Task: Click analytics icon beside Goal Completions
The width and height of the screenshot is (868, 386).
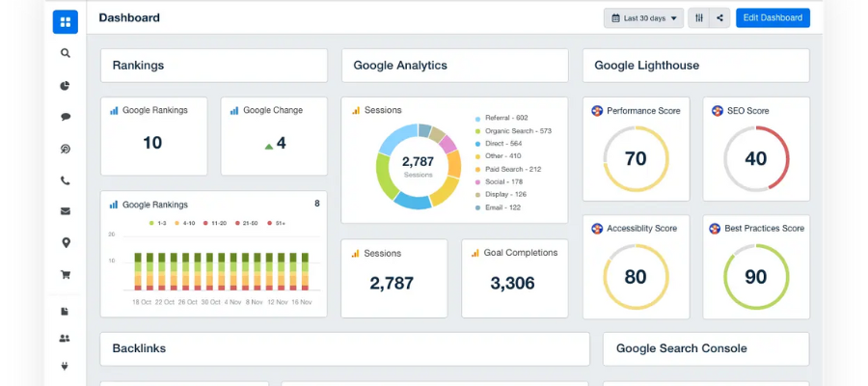Action: point(475,253)
